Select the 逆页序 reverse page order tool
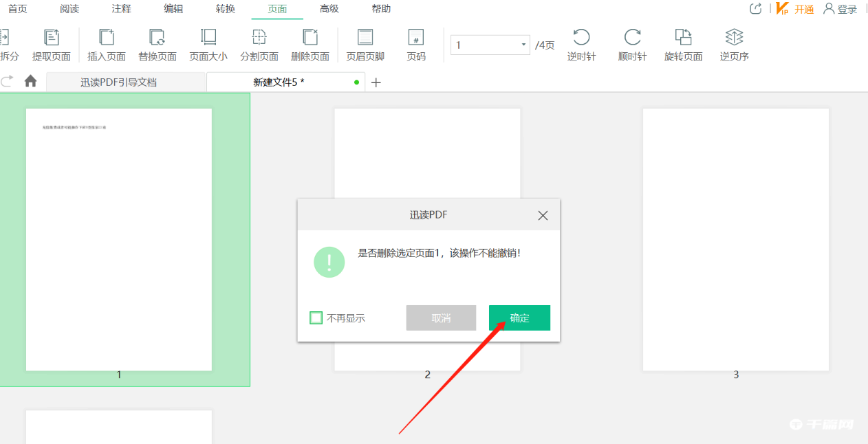Viewport: 868px width, 444px height. pyautogui.click(x=733, y=43)
